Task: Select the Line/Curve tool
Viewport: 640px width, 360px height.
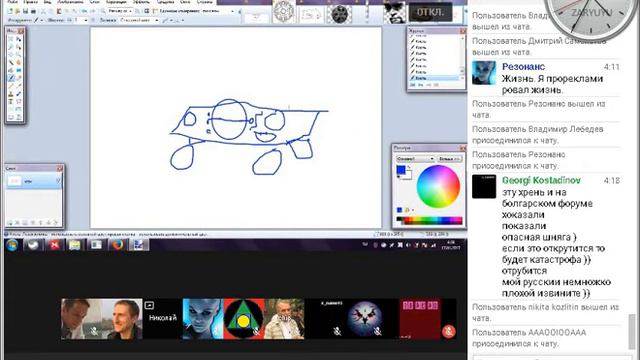Action: [x=19, y=101]
